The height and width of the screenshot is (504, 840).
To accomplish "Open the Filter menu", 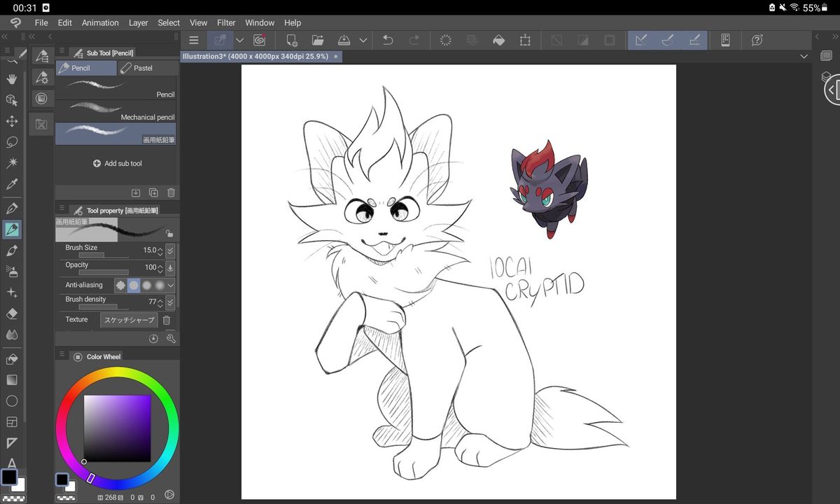I will pyautogui.click(x=226, y=22).
